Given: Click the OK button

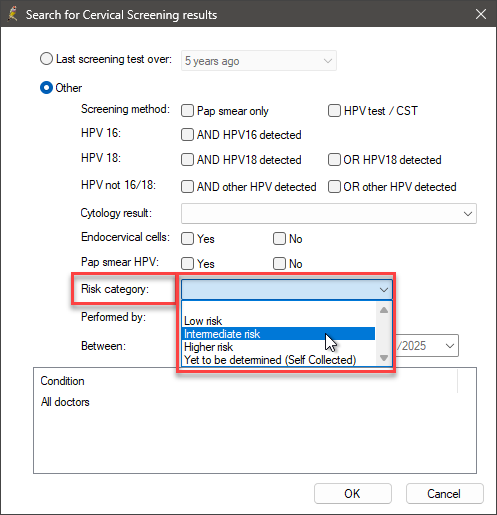Looking at the screenshot, I should [353, 493].
